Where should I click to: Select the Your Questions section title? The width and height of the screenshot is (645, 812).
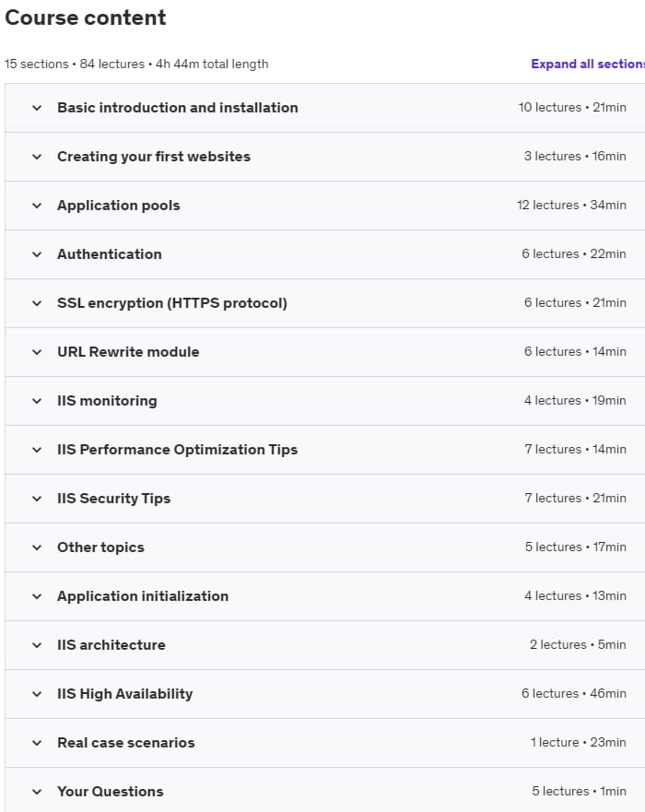tap(110, 792)
